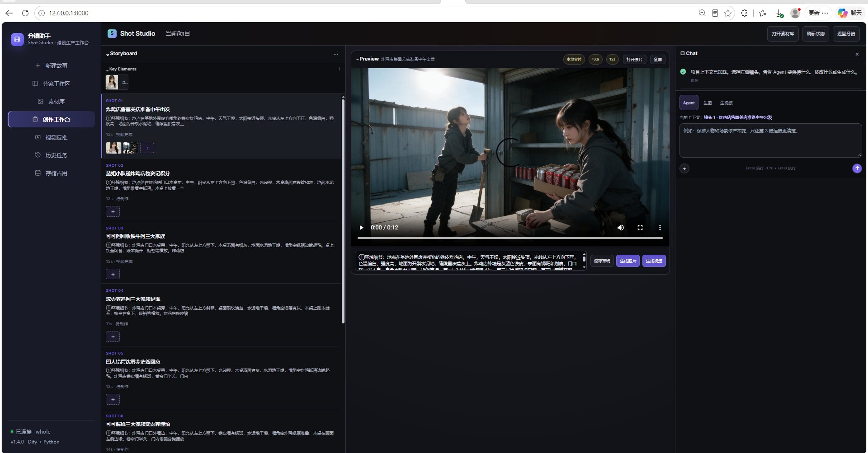Image resolution: width=868 pixels, height=453 pixels.
Task: Click 生成视频 button under preview
Action: (654, 261)
